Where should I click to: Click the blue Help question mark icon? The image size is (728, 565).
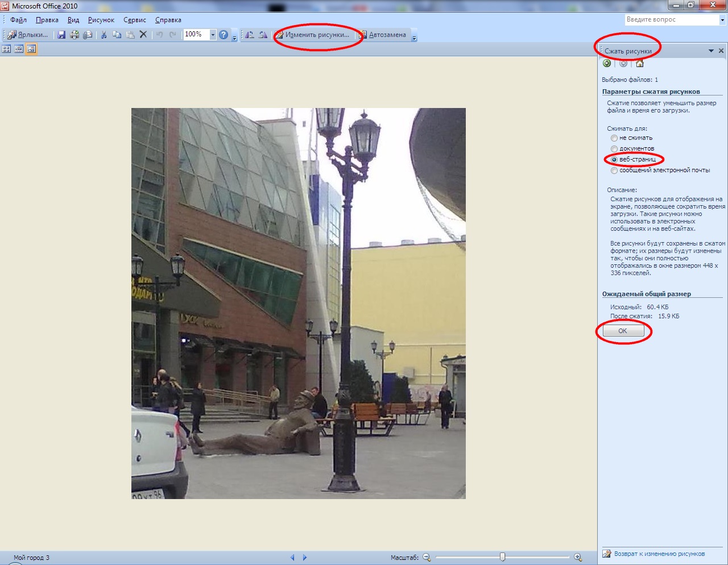pyautogui.click(x=224, y=35)
